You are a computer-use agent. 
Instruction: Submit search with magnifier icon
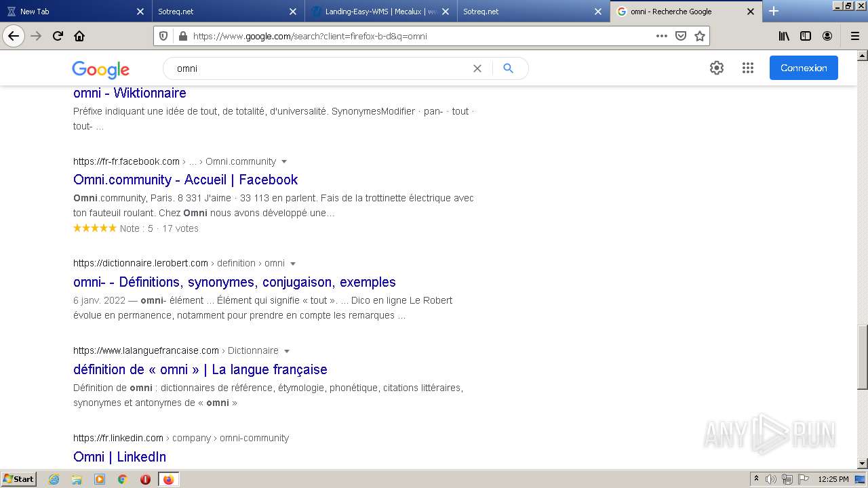[508, 68]
